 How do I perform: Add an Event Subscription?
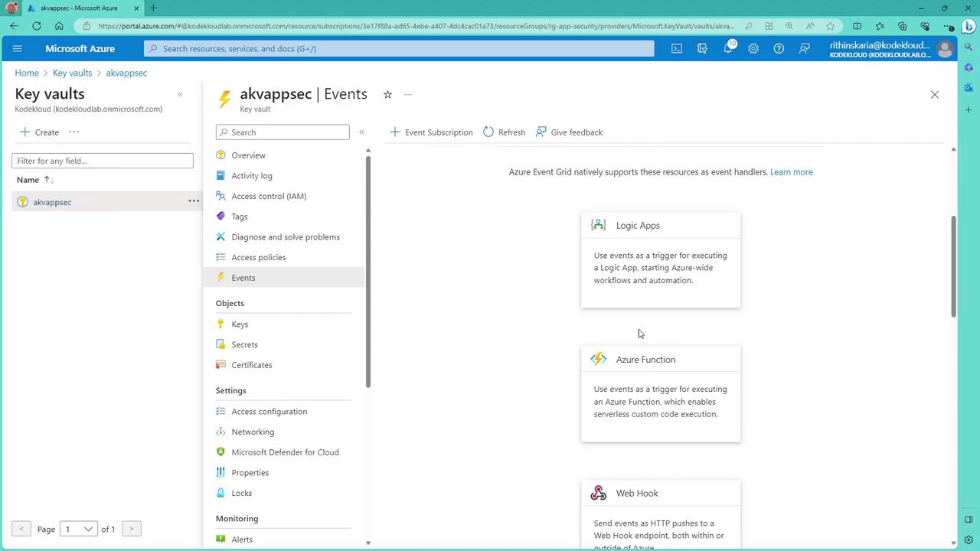431,132
